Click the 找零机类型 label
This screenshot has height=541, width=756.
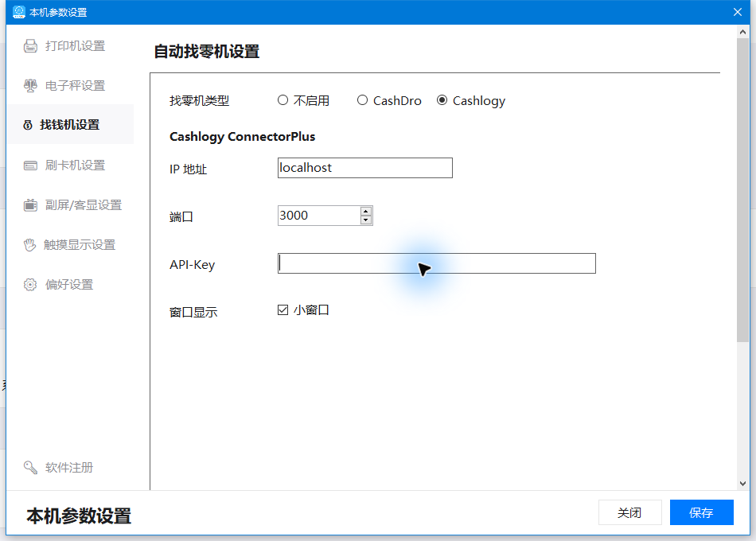coord(199,101)
